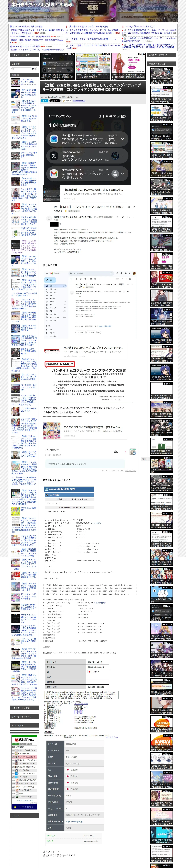Open ticker link 悩んでいるのは私だけ？天との面膜
Screen dimensions: 186x868
(26, 26)
